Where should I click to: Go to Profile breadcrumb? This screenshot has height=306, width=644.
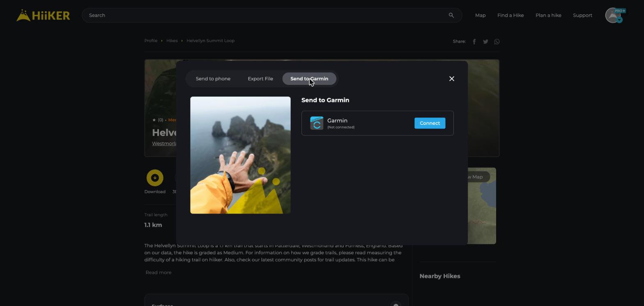pos(151,41)
